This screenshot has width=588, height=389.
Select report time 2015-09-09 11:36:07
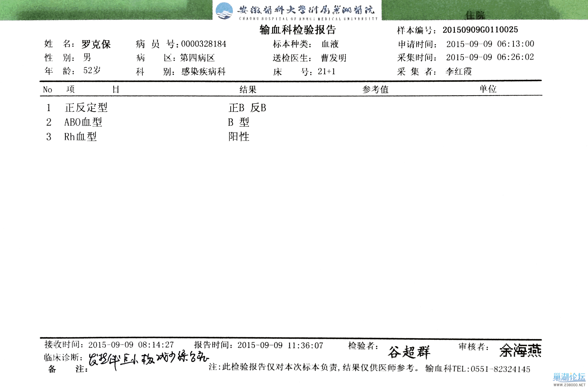(x=280, y=345)
